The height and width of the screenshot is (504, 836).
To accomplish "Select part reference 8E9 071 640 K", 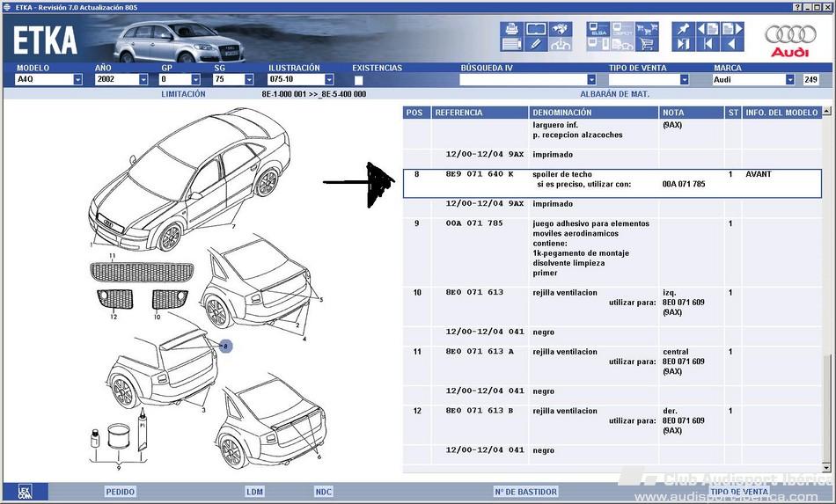I will pos(480,174).
